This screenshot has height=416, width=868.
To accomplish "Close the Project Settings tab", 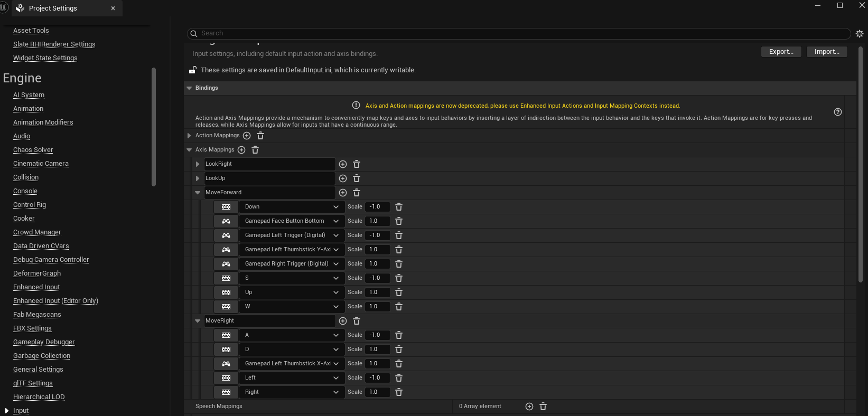I will coord(113,8).
